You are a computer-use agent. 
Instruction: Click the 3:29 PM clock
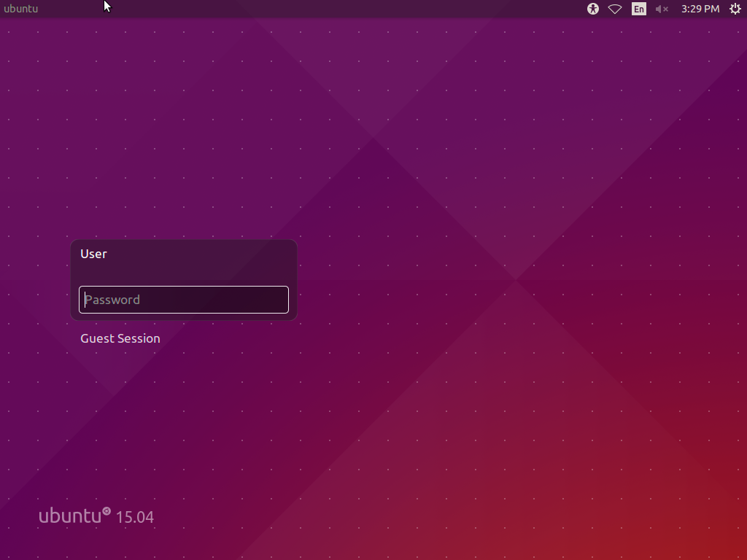coord(700,9)
